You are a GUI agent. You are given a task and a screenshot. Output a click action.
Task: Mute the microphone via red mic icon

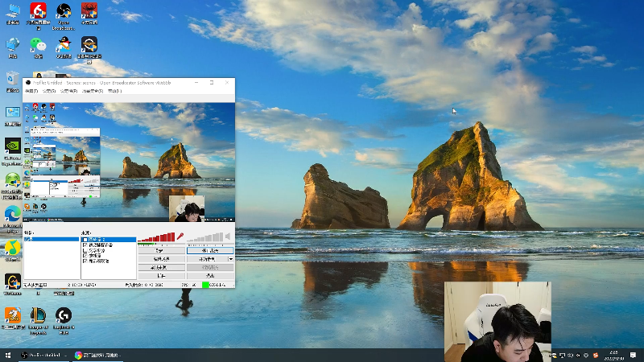pyautogui.click(x=180, y=237)
